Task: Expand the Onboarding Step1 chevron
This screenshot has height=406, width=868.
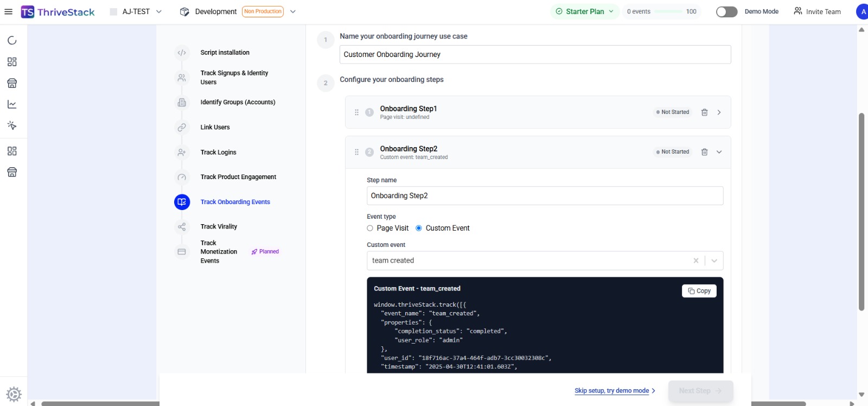Action: click(719, 112)
